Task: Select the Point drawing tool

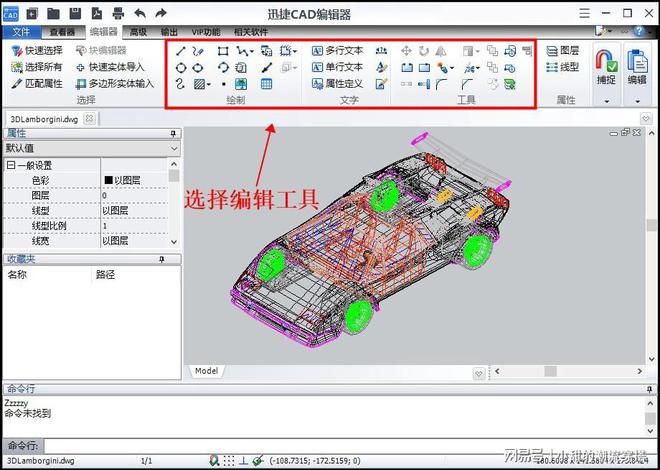Action: (x=224, y=84)
